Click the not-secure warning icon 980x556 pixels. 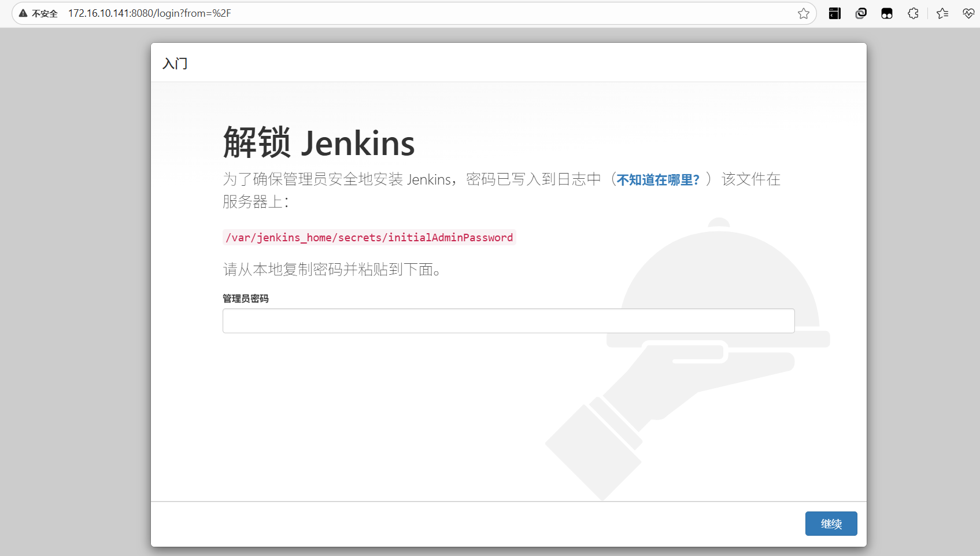coord(23,13)
